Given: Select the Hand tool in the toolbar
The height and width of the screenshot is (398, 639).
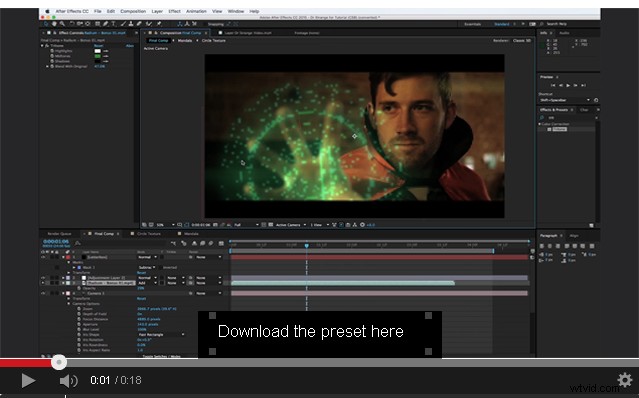Looking at the screenshot, I should pos(54,24).
